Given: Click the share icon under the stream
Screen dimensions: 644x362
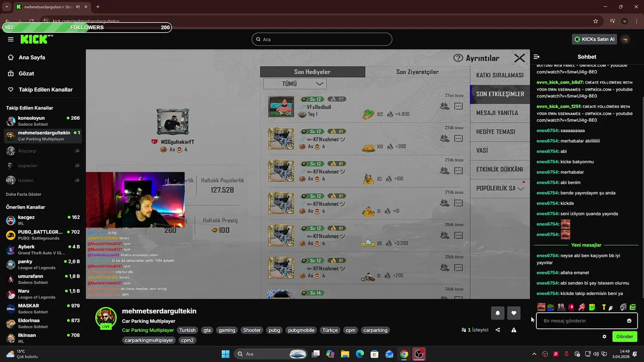Looking at the screenshot, I should click(x=498, y=330).
